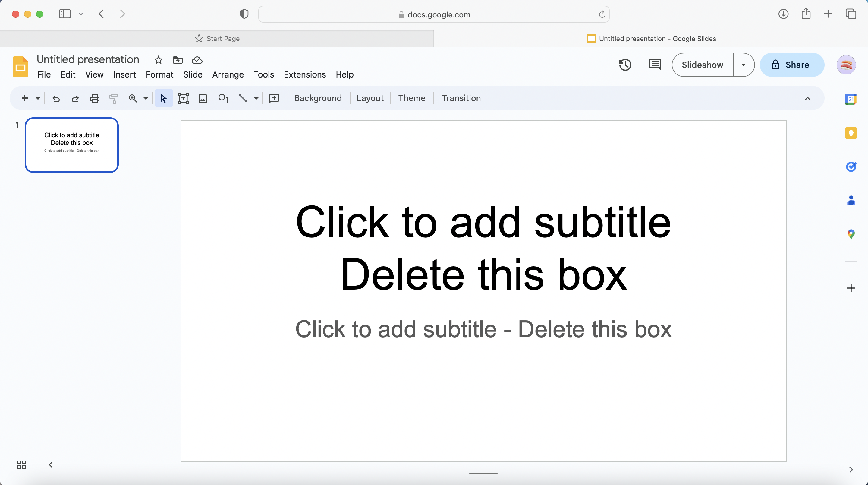This screenshot has width=868, height=485.
Task: Collapse the filmstrip panel toggle
Action: point(51,465)
